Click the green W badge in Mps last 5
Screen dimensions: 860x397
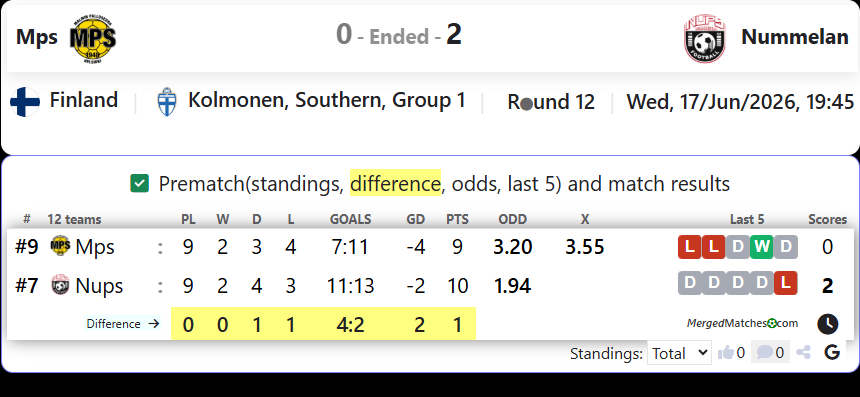761,247
